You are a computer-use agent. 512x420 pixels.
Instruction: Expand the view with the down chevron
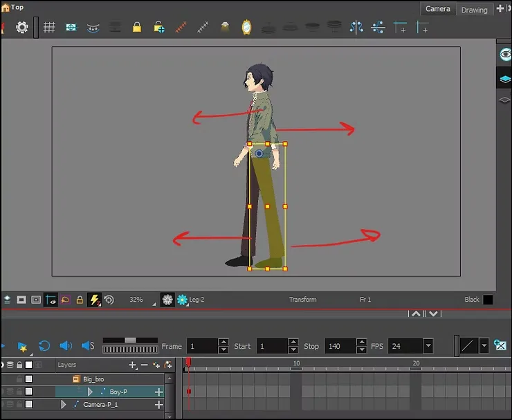point(433,313)
